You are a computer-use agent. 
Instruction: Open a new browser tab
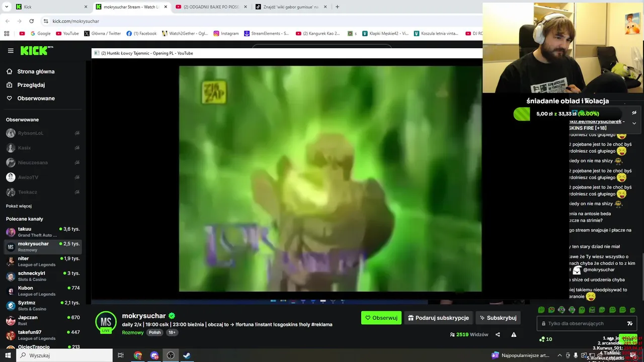tap(337, 7)
